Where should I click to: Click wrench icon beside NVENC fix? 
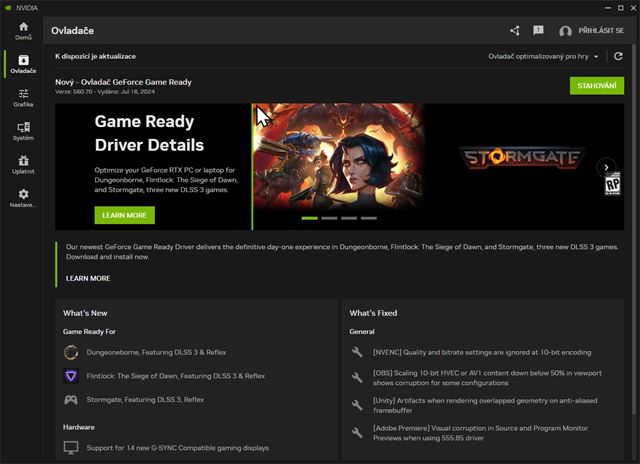(357, 352)
